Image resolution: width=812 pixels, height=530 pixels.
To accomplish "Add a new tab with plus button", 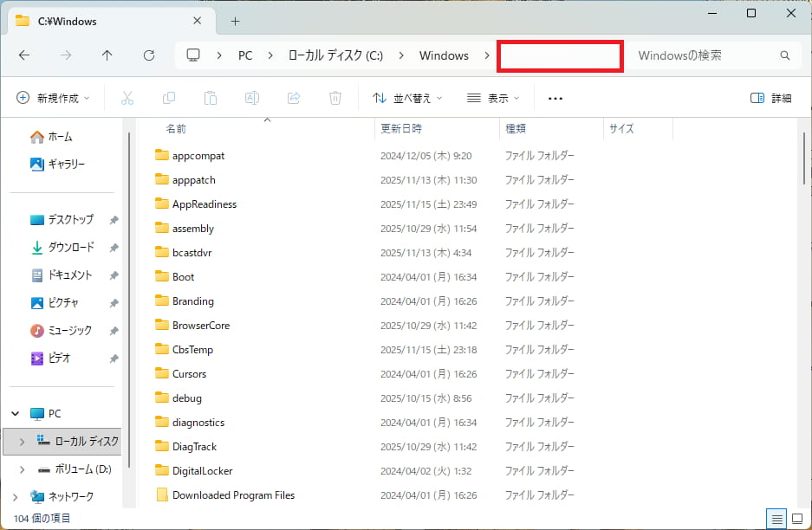I will 235,21.
